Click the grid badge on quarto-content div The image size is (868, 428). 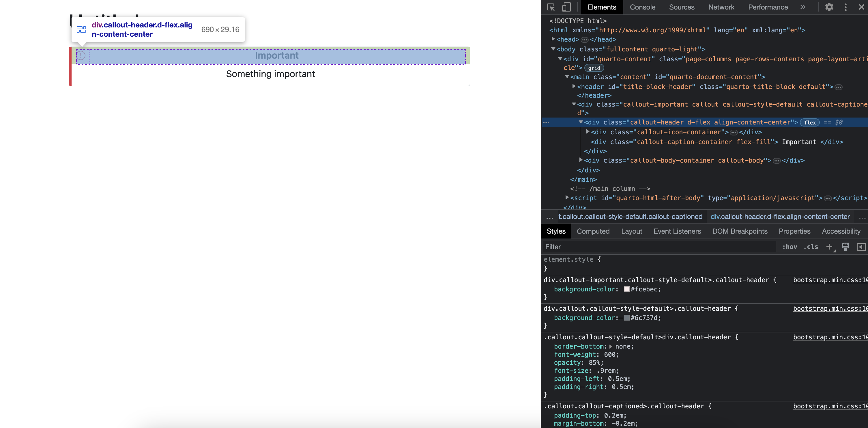click(594, 68)
